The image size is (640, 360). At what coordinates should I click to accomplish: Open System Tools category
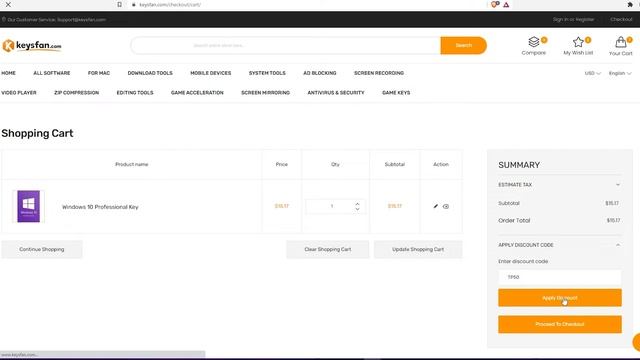(267, 73)
